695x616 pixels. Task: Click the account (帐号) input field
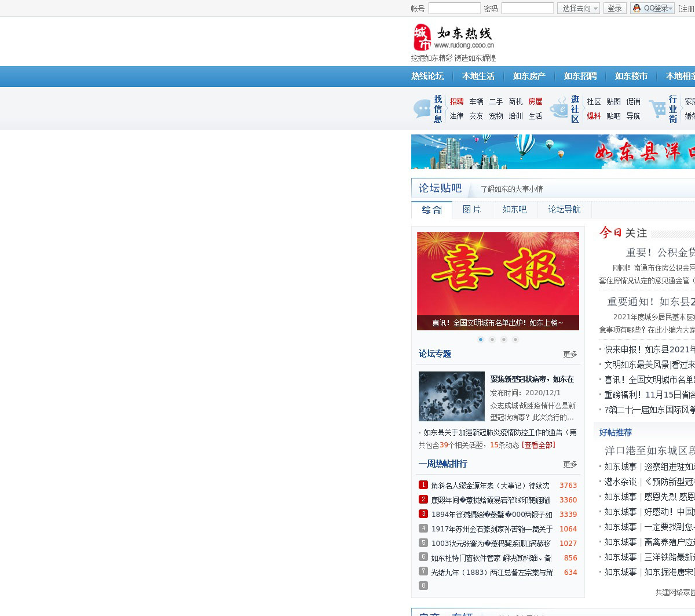coord(455,8)
